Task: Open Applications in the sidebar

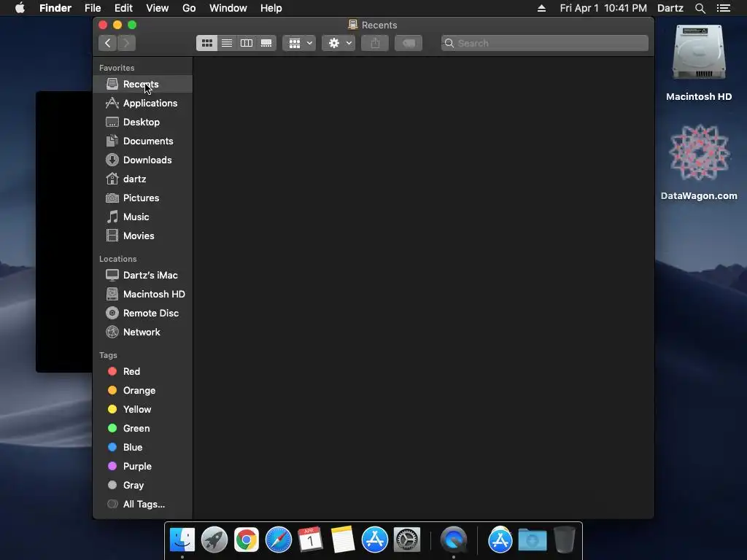Action: [142, 104]
